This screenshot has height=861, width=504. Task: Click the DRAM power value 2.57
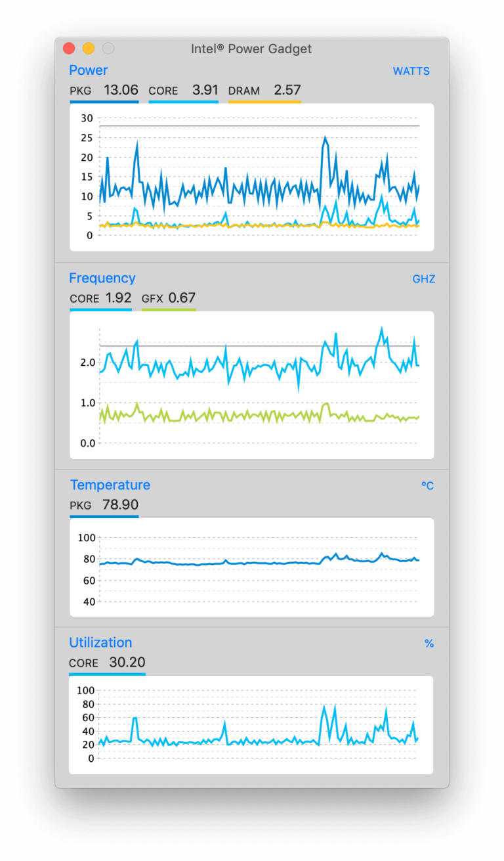287,90
